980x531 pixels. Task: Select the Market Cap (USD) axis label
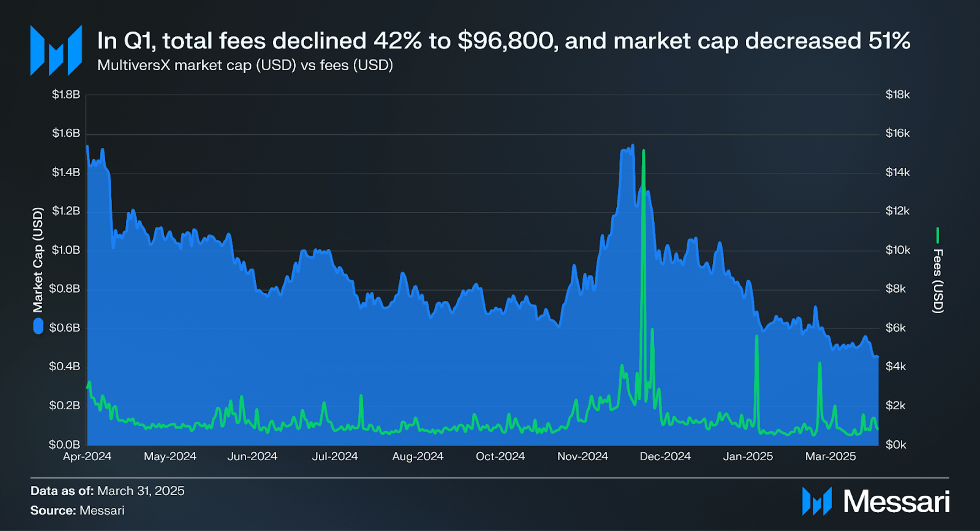[38, 260]
